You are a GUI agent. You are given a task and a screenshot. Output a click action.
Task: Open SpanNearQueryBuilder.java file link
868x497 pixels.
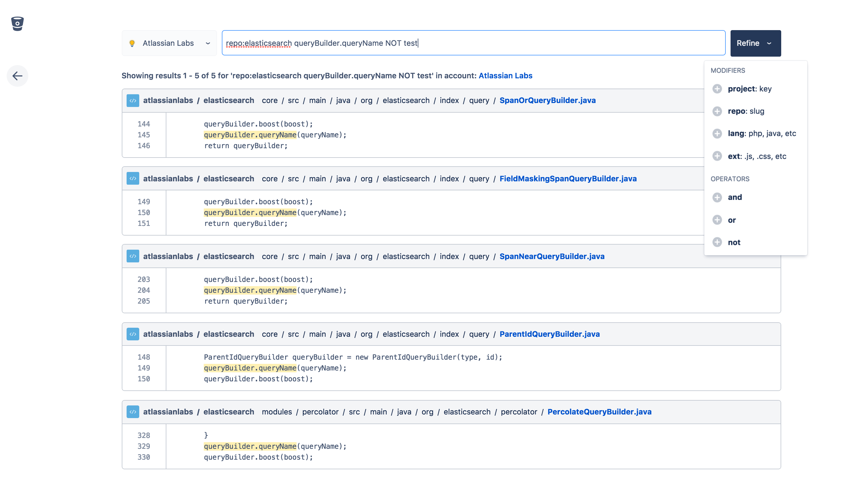[552, 256]
